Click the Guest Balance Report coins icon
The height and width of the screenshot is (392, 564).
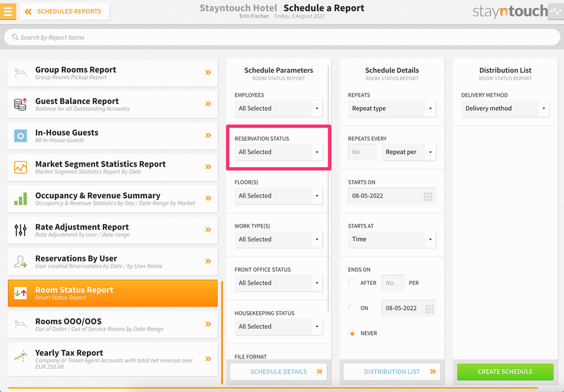(20, 104)
